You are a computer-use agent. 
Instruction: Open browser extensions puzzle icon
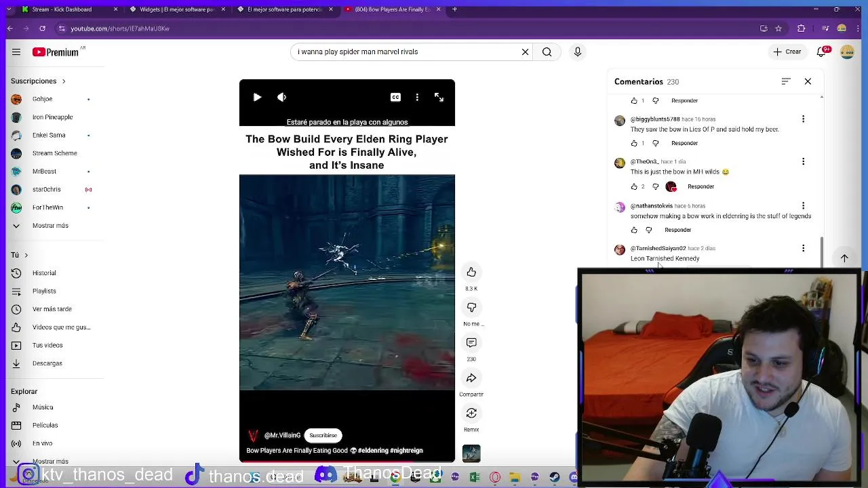pos(801,28)
